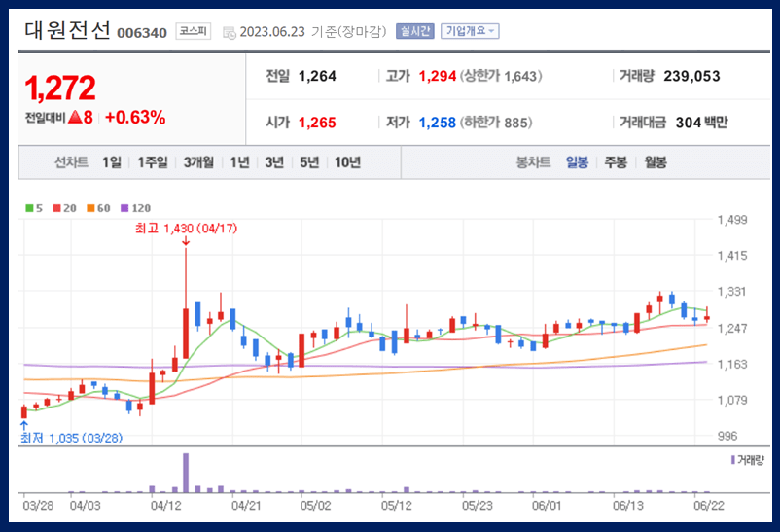Select the 10년 line chart tab
780x532 pixels.
347,162
